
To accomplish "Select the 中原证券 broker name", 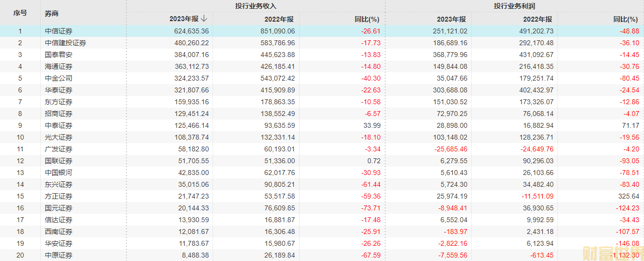I will (59, 255).
